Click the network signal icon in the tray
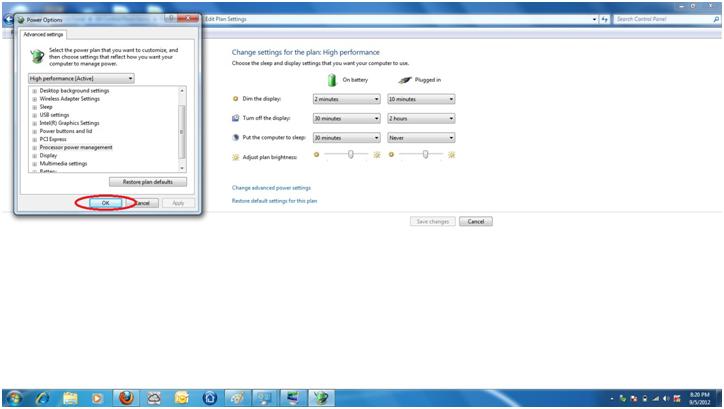724x409 pixels. pos(655,398)
